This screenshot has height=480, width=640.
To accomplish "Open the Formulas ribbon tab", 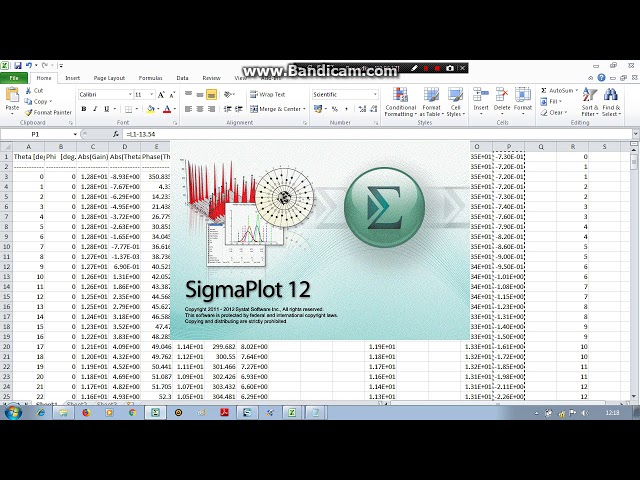I will (x=150, y=78).
